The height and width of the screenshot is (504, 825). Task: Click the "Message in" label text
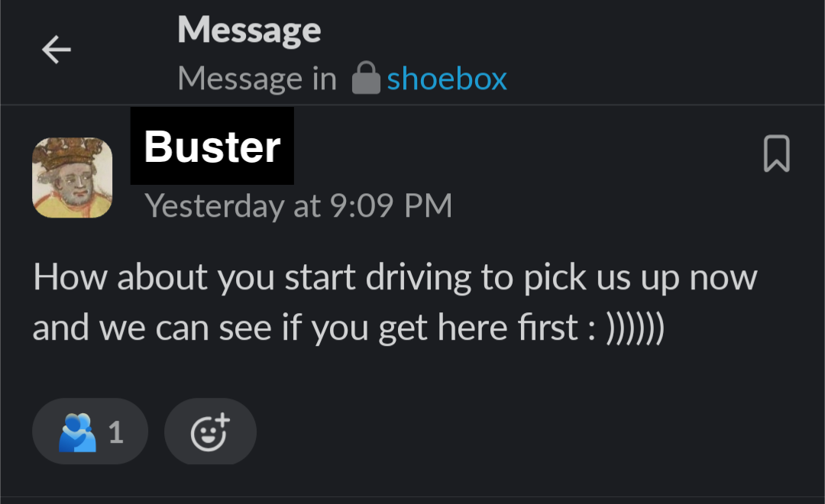[x=257, y=79]
